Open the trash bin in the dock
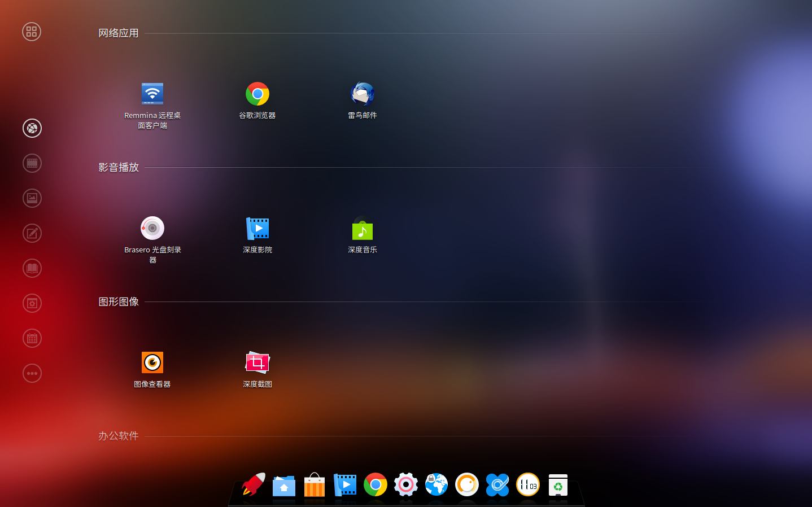812x507 pixels. tap(558, 485)
